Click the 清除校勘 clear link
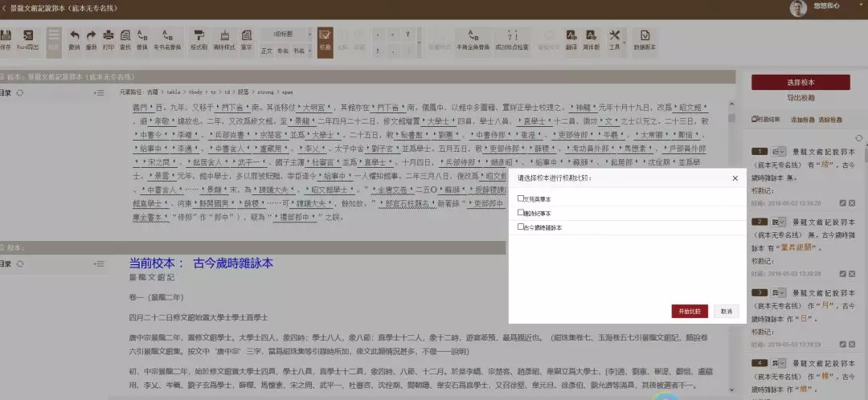This screenshot has height=400, width=868. [829, 120]
